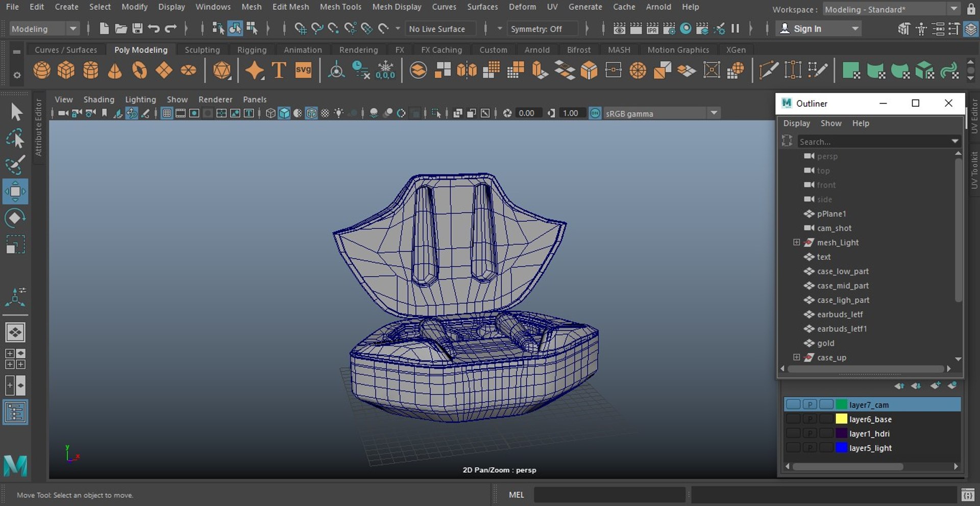
Task: Open the viewport Shading menu
Action: [99, 99]
